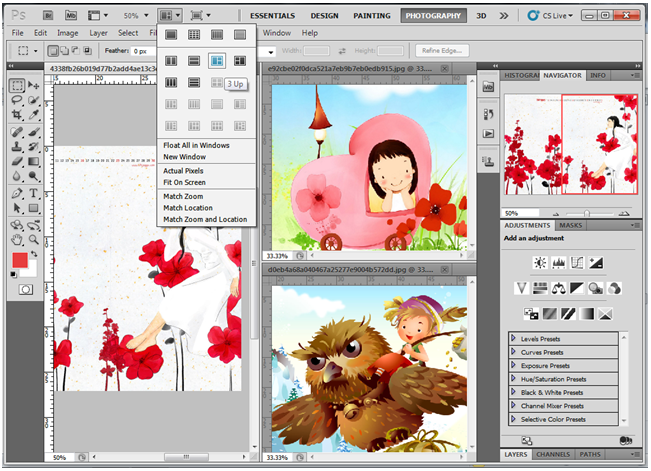This screenshot has height=471, width=651.
Task: Choose the 3 Up document arrangement
Action: click(x=217, y=61)
